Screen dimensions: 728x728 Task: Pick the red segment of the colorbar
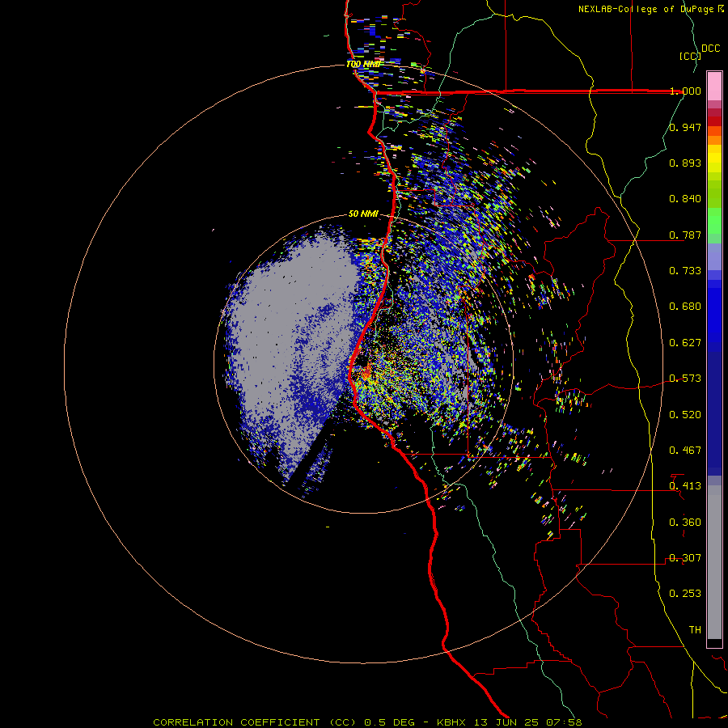pos(714,121)
